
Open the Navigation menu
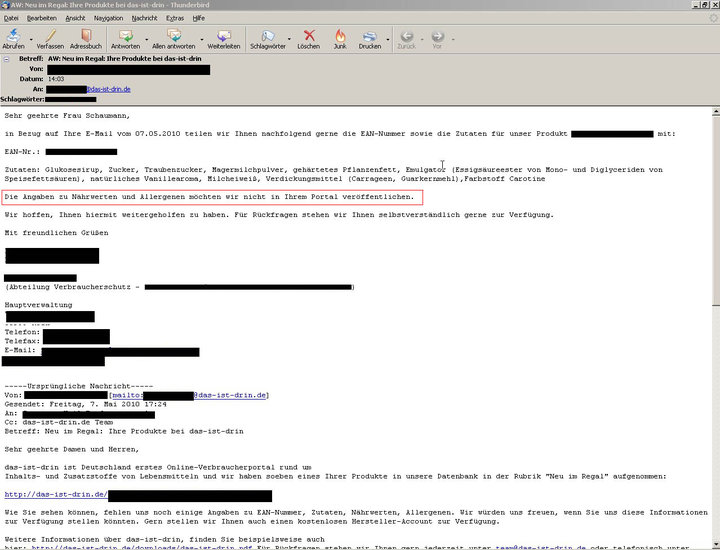pos(108,18)
